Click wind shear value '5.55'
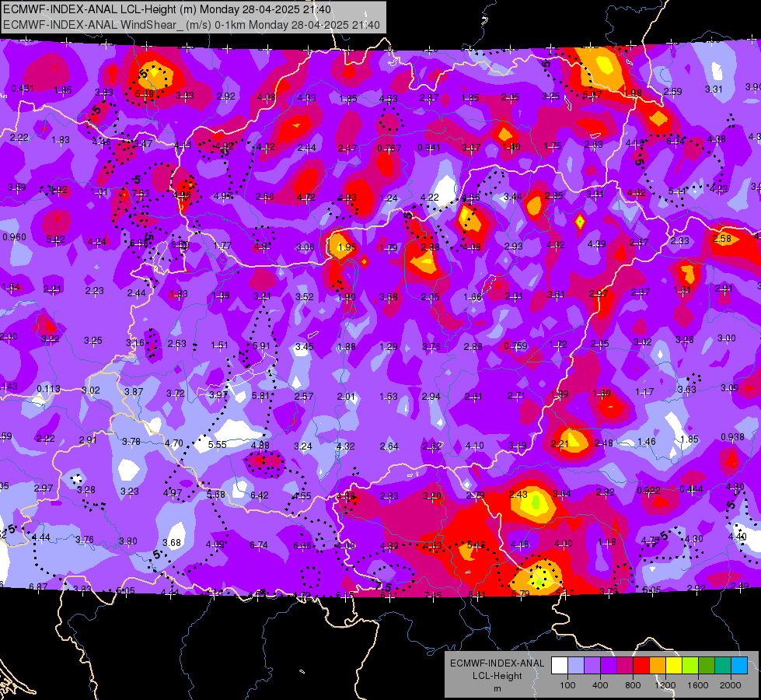The image size is (761, 700). [218, 444]
